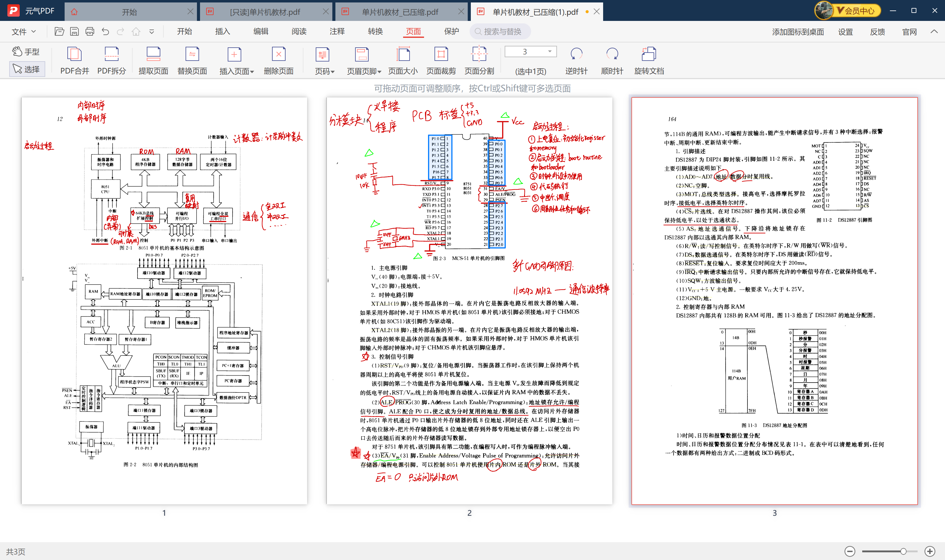Open the 会员中心 member center button

click(x=859, y=11)
